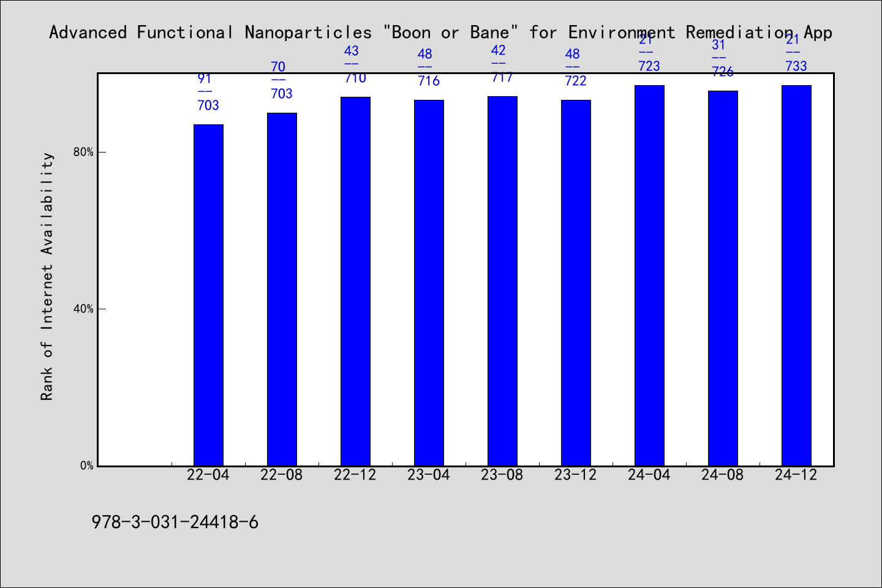Select the 22-12 bar in the chart
This screenshot has height=588, width=882.
point(355,281)
